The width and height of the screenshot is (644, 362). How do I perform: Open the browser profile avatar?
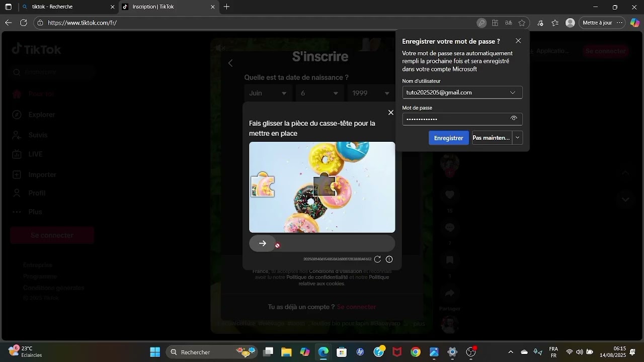click(x=570, y=23)
